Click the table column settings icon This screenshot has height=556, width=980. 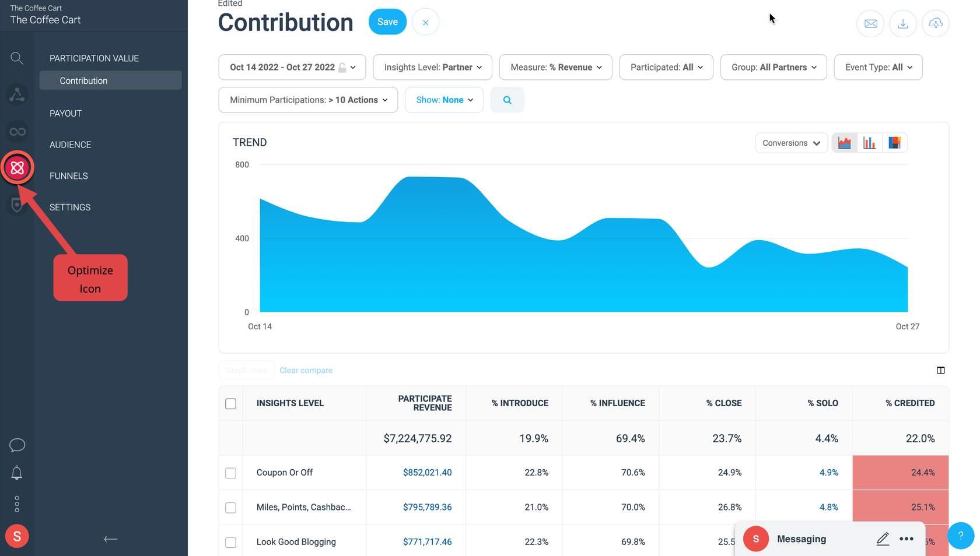pos(940,371)
